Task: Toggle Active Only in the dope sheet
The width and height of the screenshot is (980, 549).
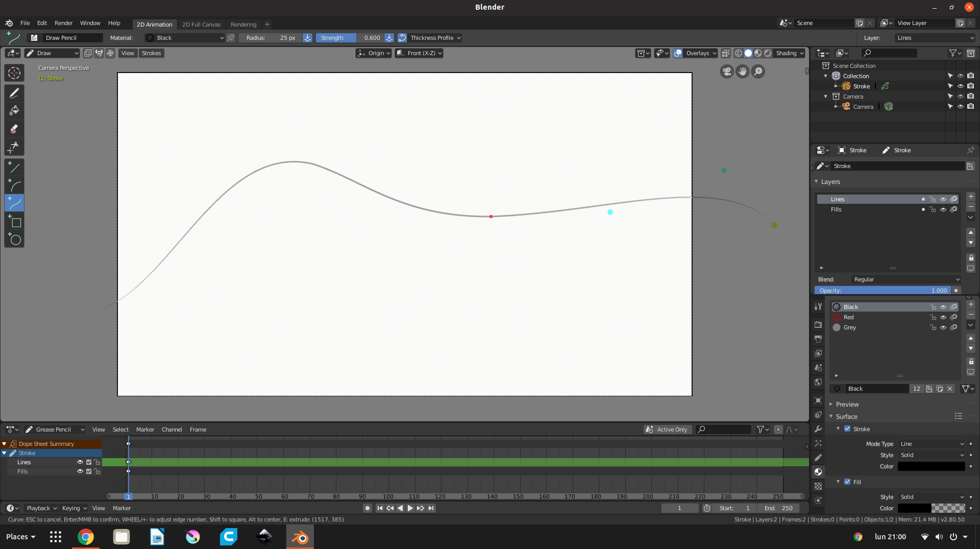Action: pos(668,429)
